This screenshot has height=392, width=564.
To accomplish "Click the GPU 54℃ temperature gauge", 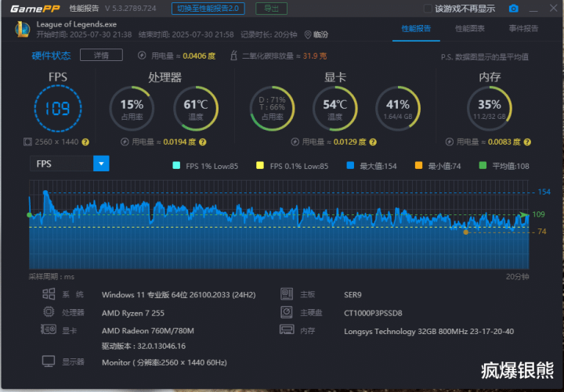I will coord(335,108).
